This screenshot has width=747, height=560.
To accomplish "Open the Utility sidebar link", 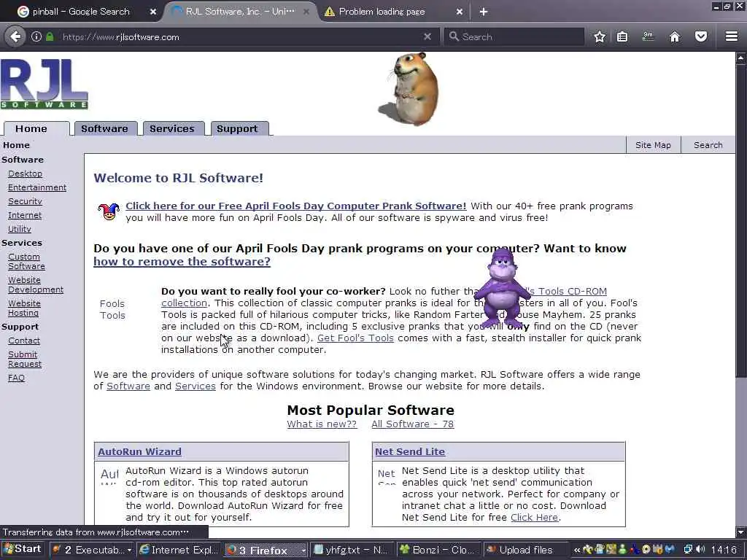I will pyautogui.click(x=20, y=229).
